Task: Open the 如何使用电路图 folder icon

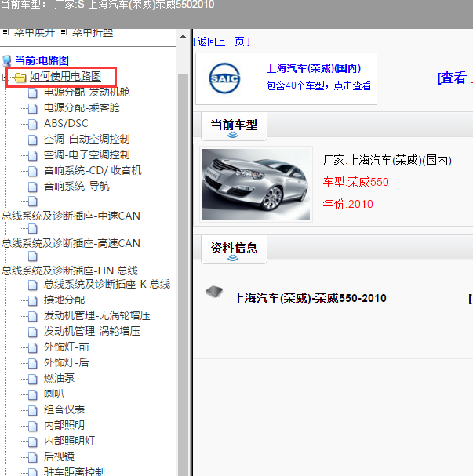Action: tap(20, 78)
